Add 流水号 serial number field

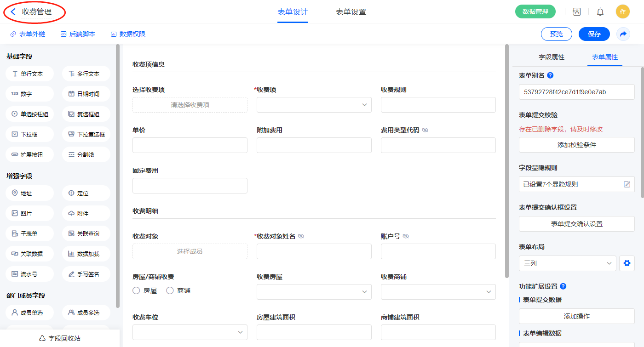pyautogui.click(x=29, y=274)
